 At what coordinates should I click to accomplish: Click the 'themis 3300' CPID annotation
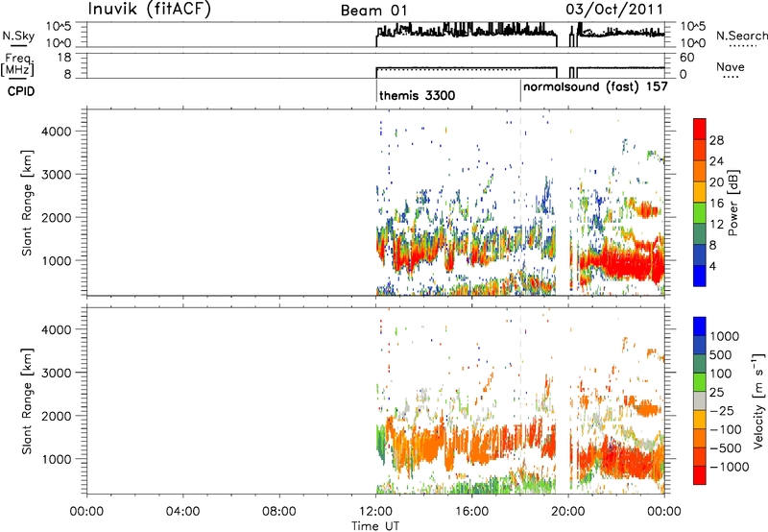417,95
